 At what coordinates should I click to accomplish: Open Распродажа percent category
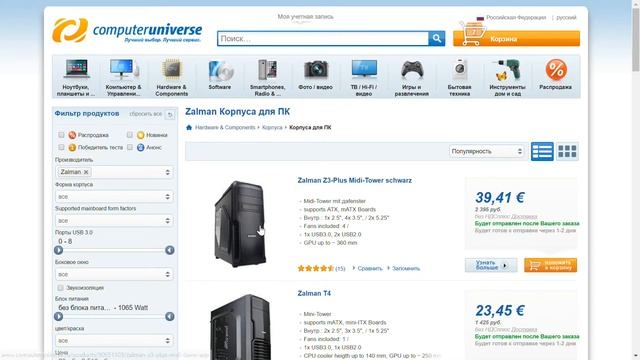point(556,75)
